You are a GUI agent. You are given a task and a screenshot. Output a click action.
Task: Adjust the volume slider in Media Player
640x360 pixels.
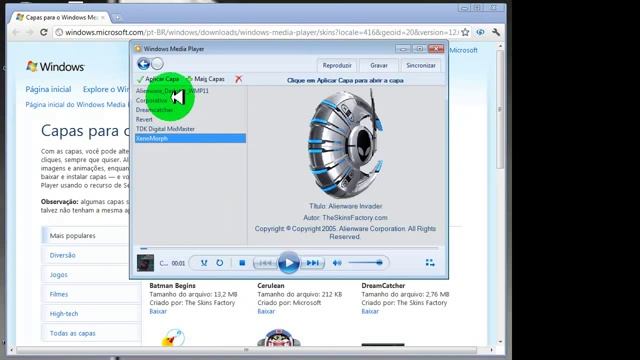pos(366,263)
